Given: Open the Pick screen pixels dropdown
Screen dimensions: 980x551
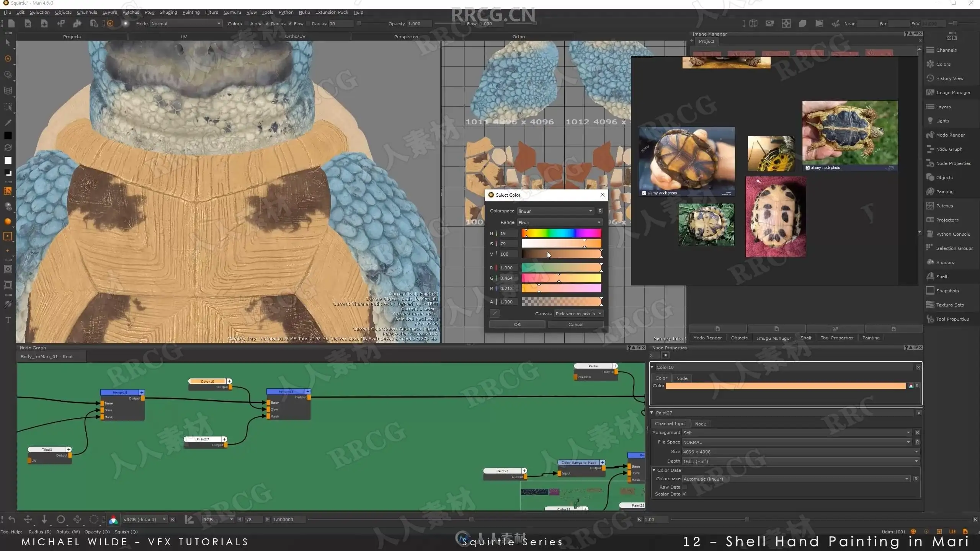Looking at the screenshot, I should click(x=578, y=314).
